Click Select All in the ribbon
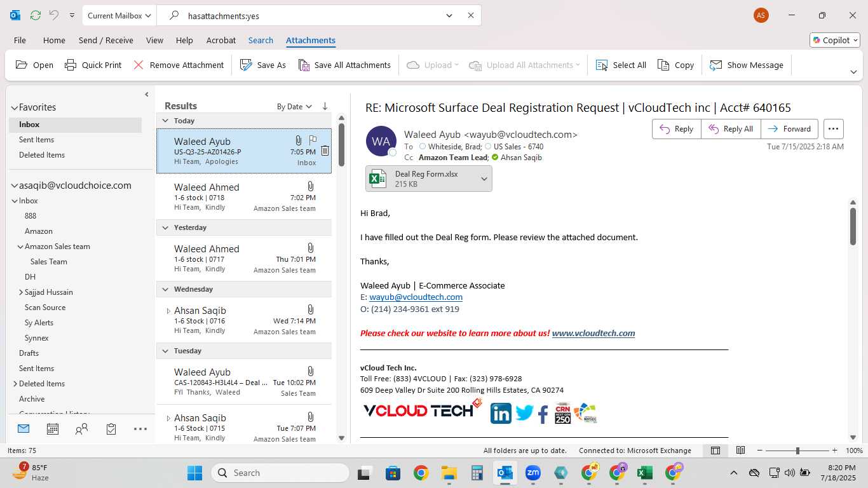This screenshot has height=488, width=868. tap(621, 65)
